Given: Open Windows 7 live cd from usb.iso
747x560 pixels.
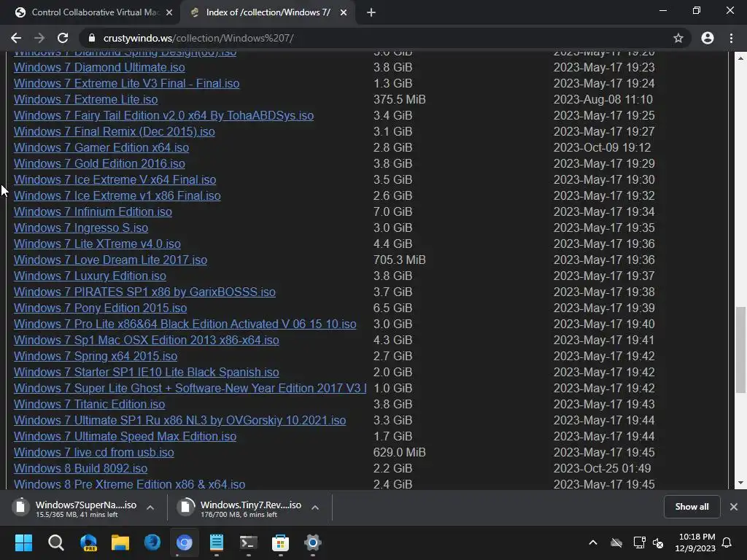Looking at the screenshot, I should click(94, 452).
